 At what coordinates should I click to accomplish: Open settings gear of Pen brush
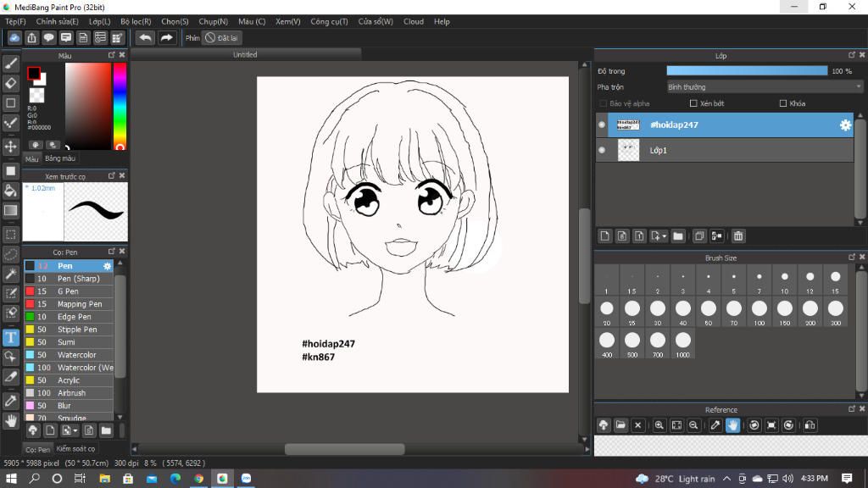(107, 266)
